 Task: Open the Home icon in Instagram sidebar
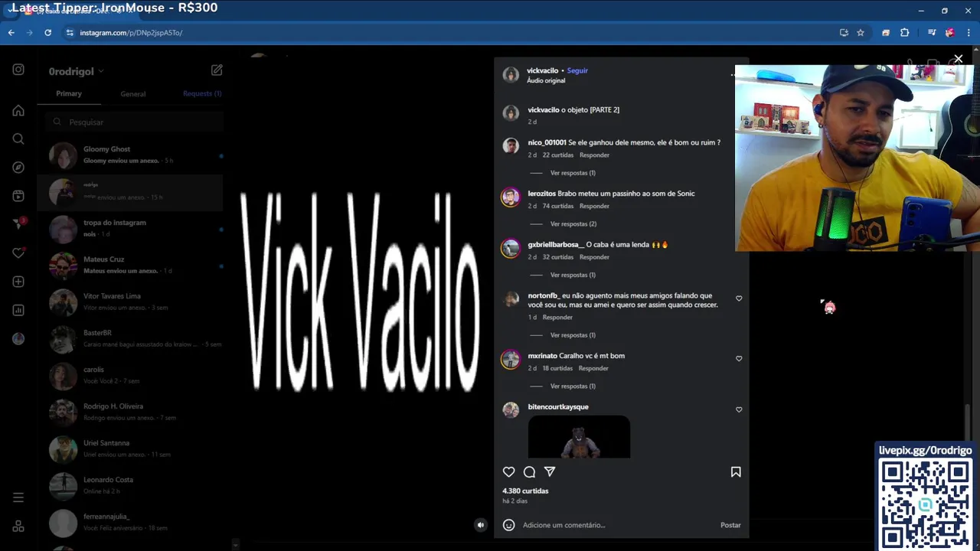point(18,110)
